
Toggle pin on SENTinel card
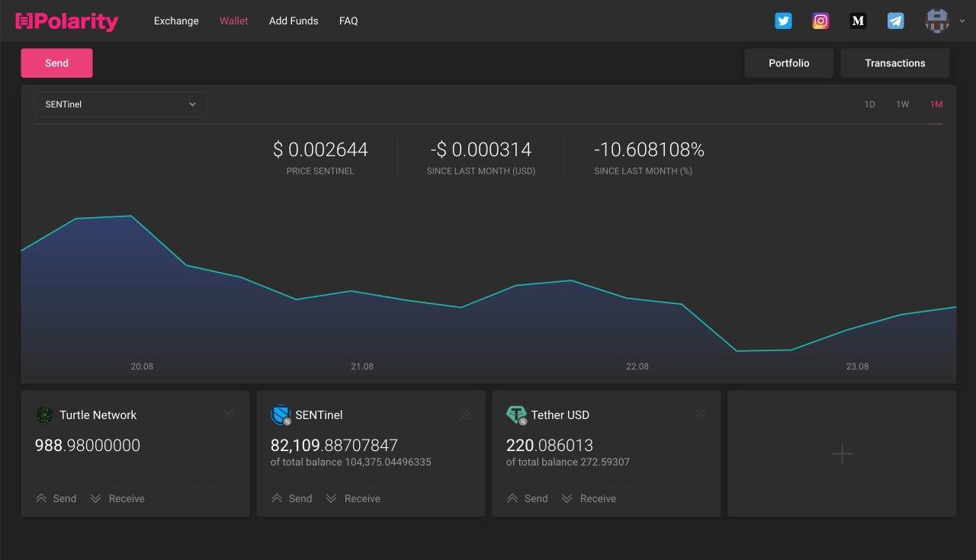pos(465,414)
